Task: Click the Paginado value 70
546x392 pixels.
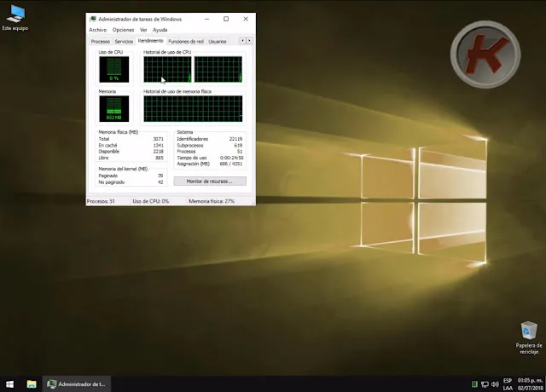Action: [x=160, y=176]
